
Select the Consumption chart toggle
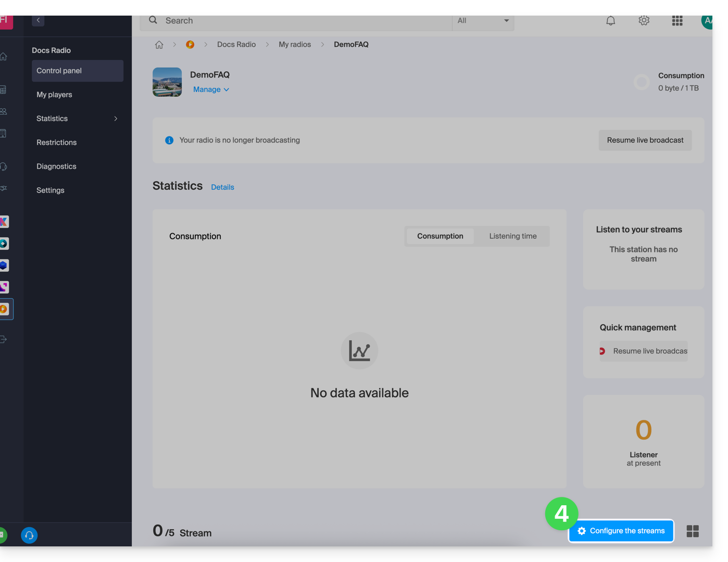440,236
